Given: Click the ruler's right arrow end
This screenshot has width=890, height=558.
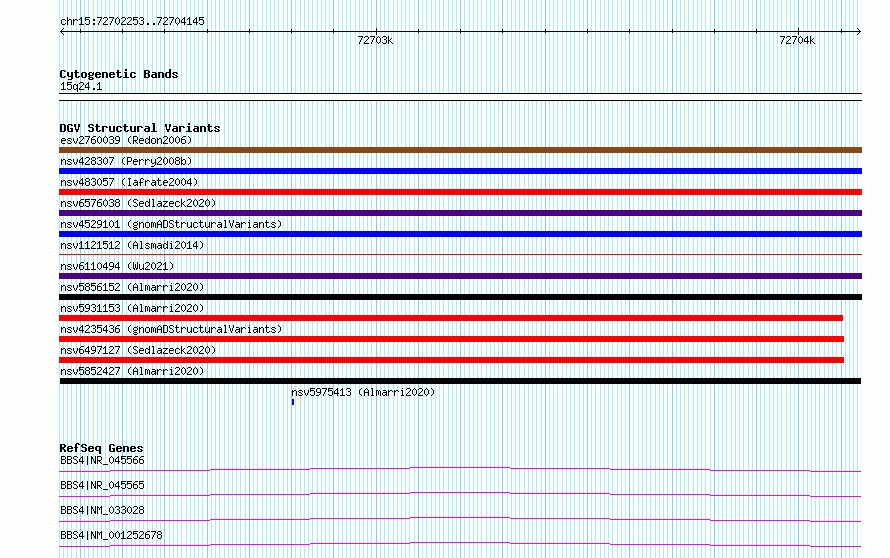Looking at the screenshot, I should point(859,32).
